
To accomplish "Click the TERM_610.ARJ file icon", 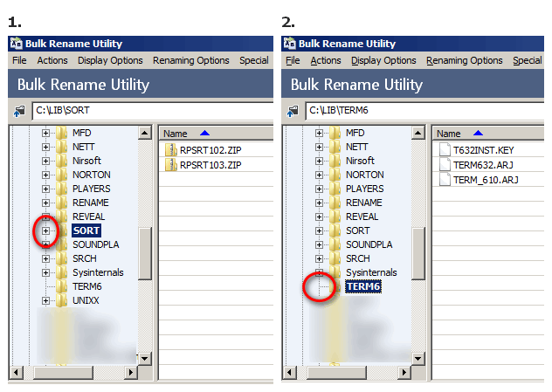I will (x=445, y=180).
